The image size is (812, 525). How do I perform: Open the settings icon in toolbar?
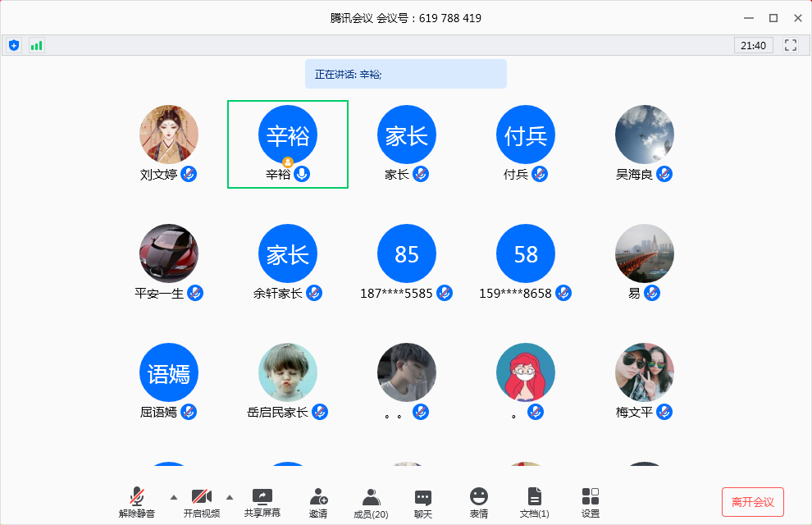tap(591, 502)
